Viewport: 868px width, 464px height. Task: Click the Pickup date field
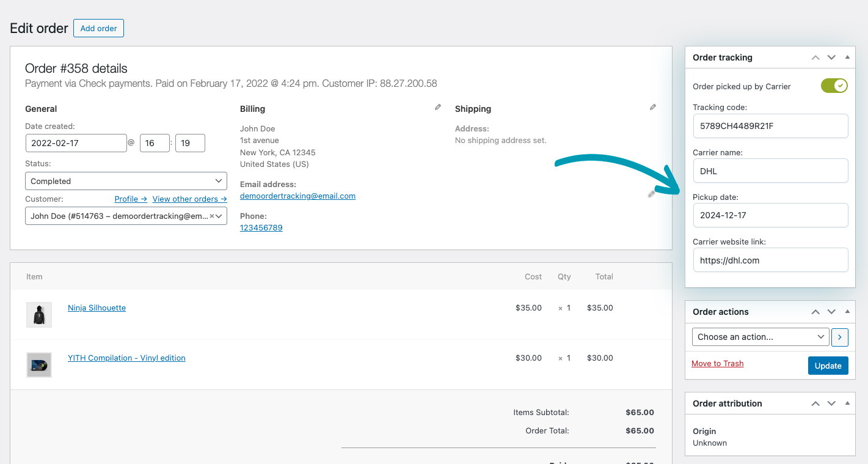tap(770, 215)
